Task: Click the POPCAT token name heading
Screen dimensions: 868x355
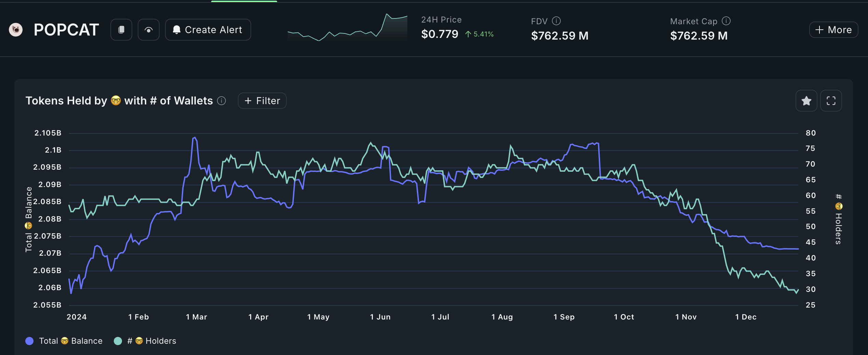Action: click(66, 30)
